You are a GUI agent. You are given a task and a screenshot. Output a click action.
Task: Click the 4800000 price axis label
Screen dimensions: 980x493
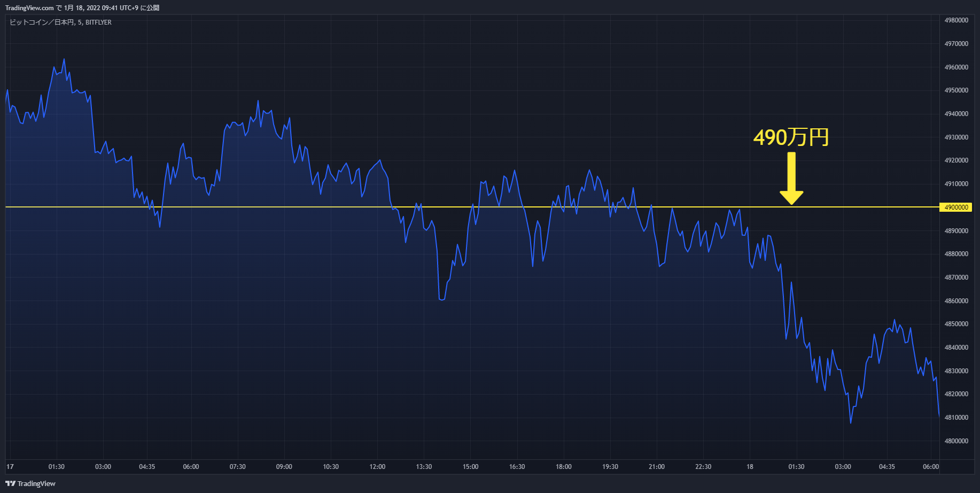coord(956,441)
